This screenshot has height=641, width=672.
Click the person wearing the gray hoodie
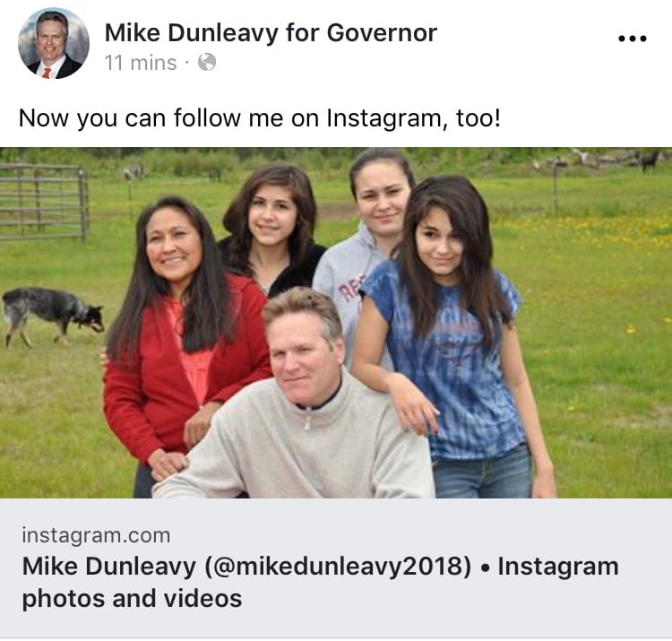tap(365, 240)
